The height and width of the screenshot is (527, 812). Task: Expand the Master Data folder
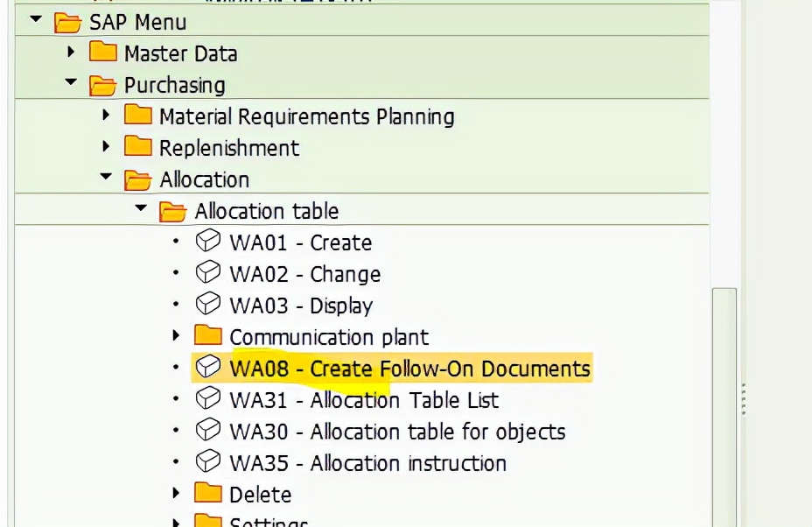point(71,53)
